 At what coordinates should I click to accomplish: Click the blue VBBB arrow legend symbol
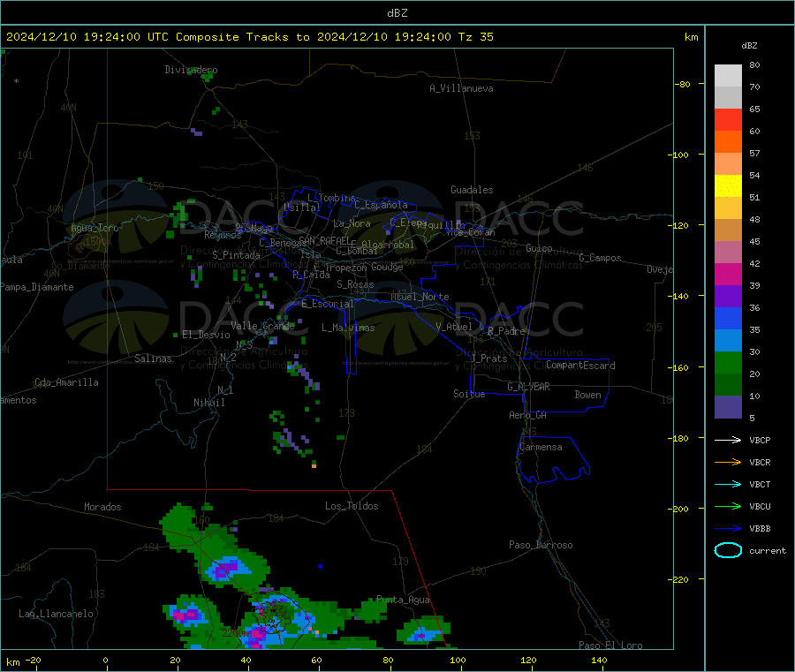point(728,529)
